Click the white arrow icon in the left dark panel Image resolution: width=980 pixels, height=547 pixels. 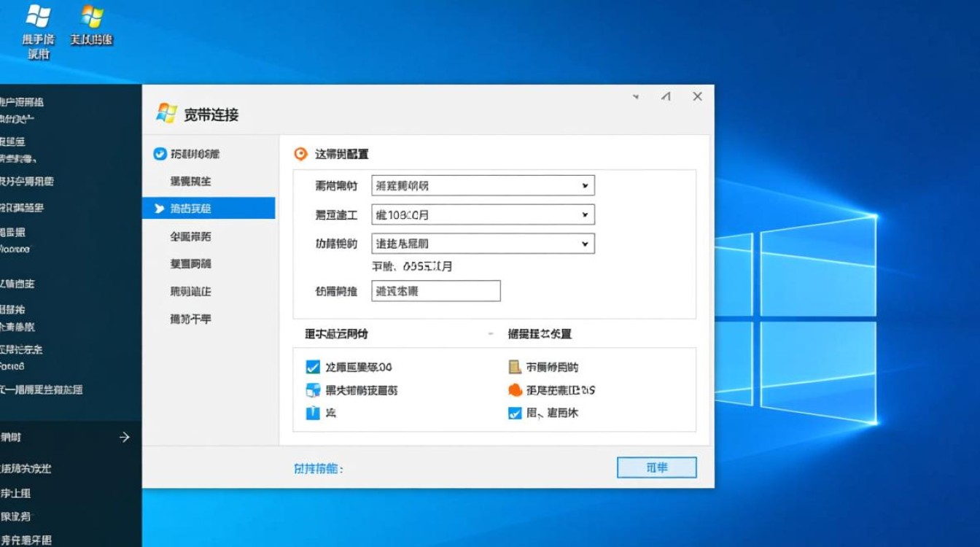pos(125,435)
